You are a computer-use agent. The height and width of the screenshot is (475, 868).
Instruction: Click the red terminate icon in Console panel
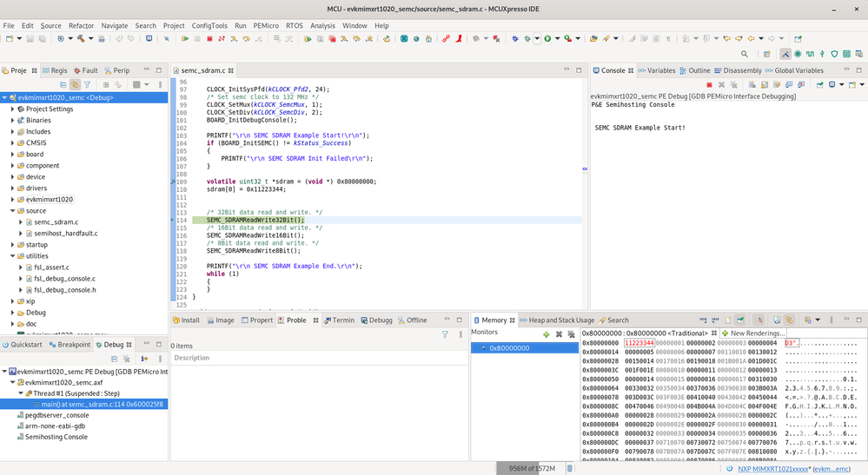coord(709,85)
